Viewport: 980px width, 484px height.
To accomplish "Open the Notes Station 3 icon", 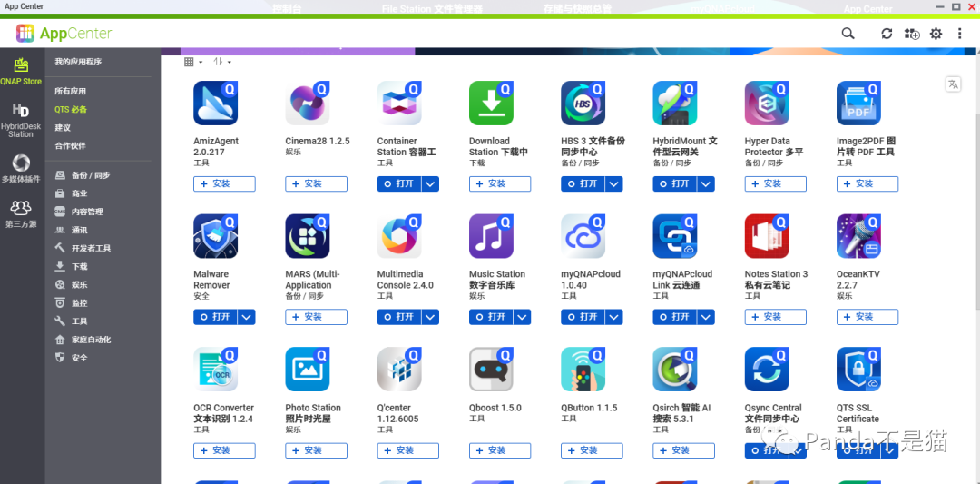I will (x=767, y=236).
